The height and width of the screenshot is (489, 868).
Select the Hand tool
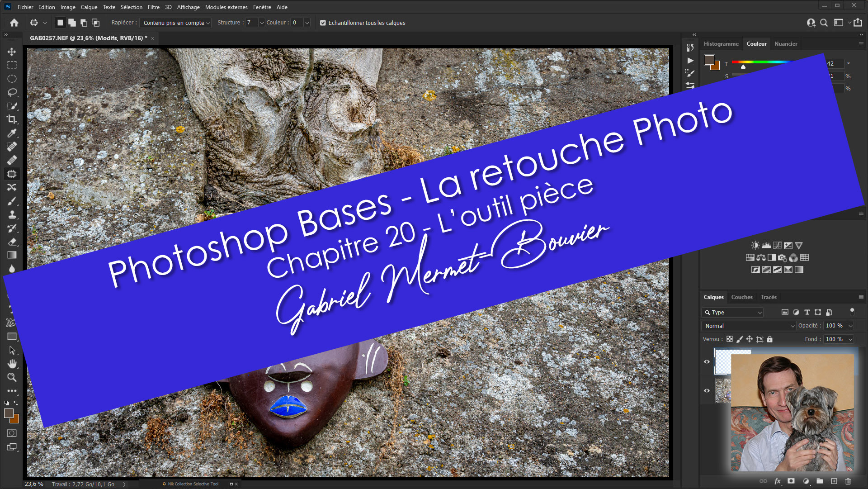point(12,364)
